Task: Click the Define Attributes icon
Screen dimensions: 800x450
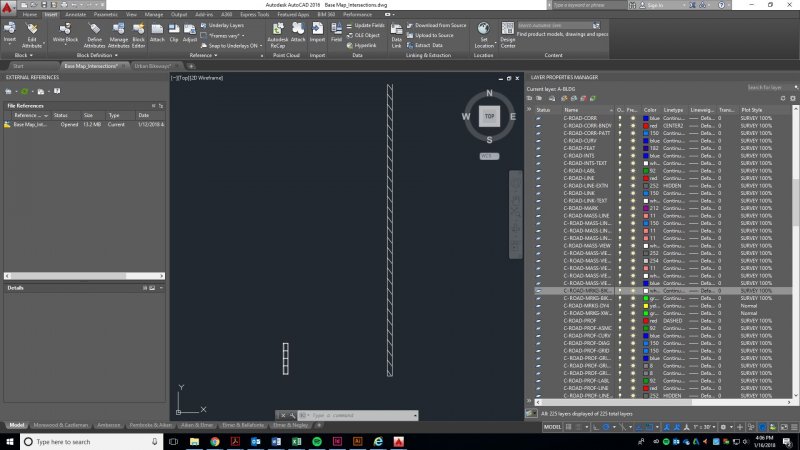Action: click(x=95, y=33)
